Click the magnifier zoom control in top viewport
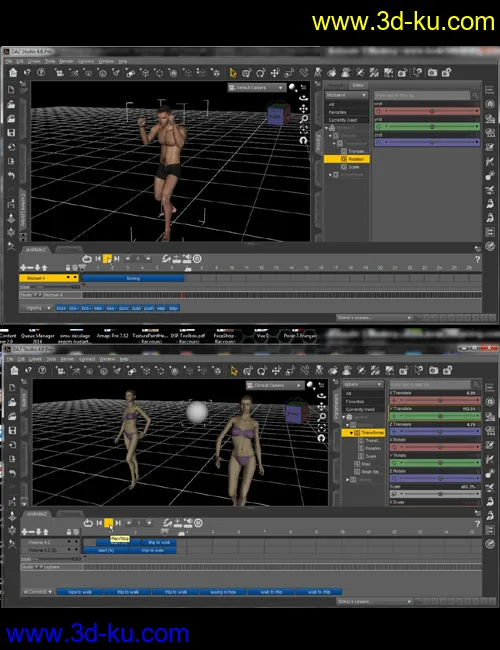 303,119
